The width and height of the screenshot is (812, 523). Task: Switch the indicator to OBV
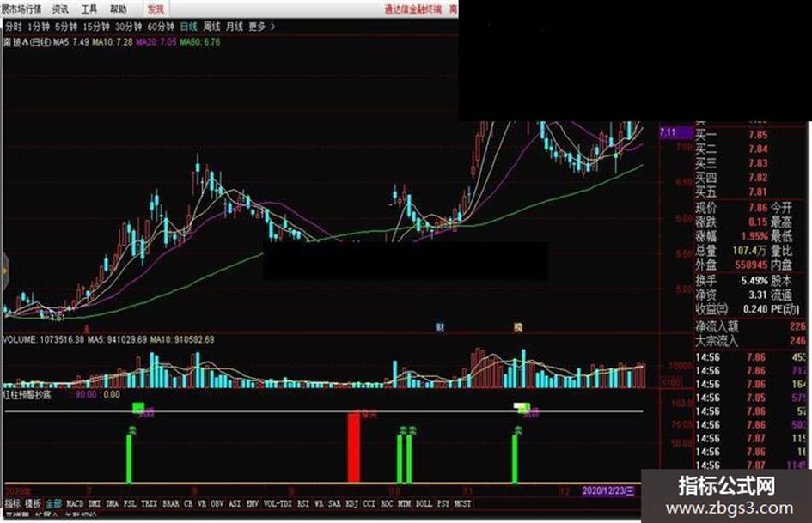click(217, 503)
